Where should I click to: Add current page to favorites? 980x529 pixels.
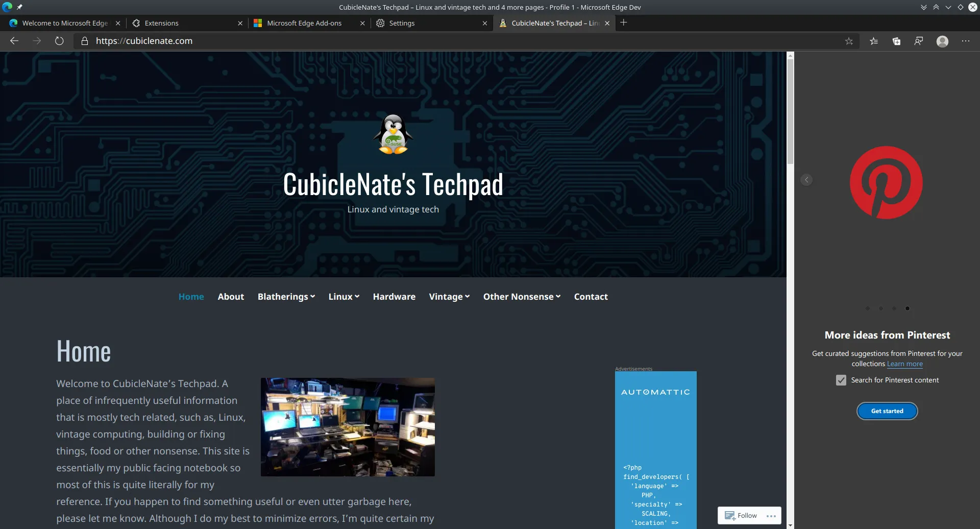[x=849, y=41]
